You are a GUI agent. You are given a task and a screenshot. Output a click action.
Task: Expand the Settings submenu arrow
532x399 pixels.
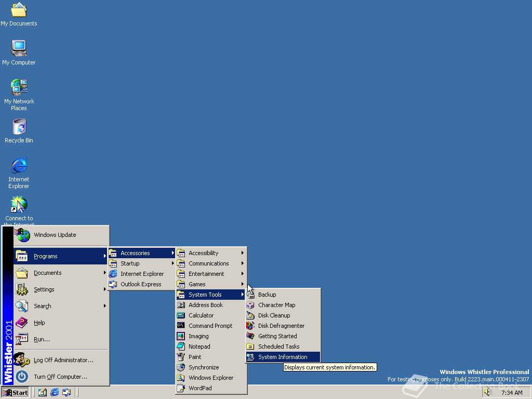click(x=104, y=289)
